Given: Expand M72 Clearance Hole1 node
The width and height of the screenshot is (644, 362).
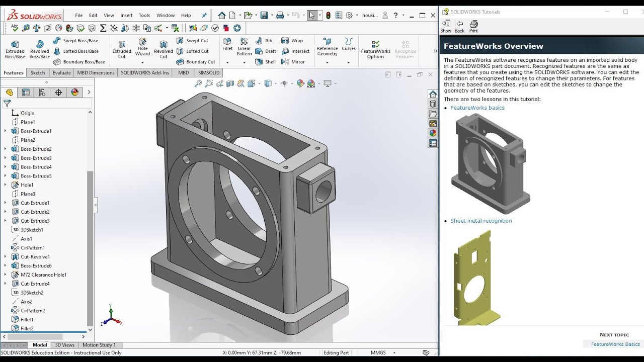Looking at the screenshot, I should pyautogui.click(x=6, y=275).
